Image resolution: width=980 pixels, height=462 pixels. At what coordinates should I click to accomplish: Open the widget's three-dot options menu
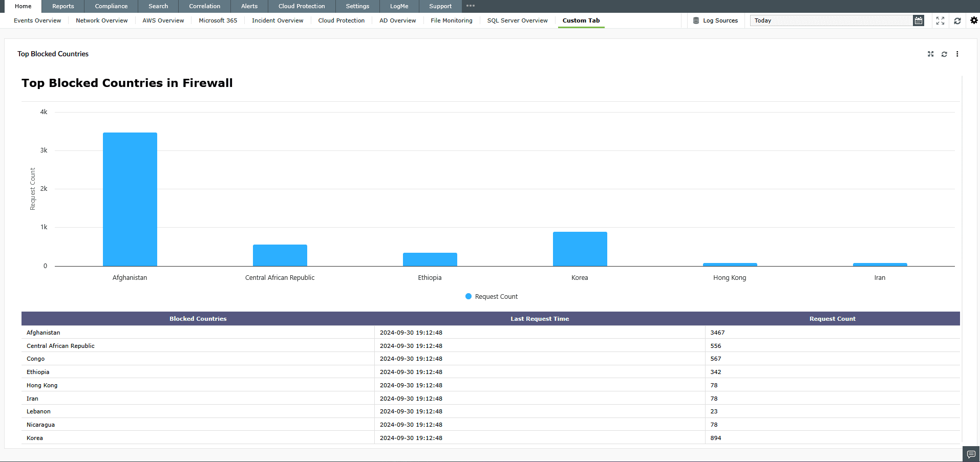[x=957, y=54]
